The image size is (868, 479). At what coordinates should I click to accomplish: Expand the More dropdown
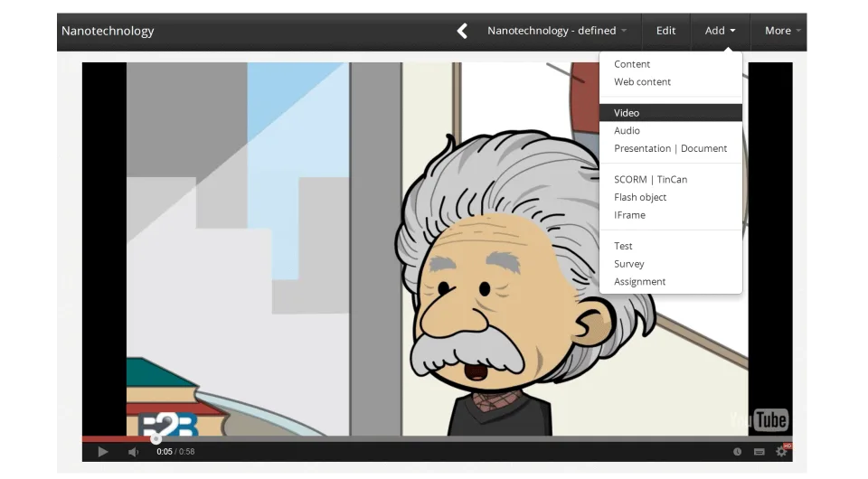click(782, 31)
